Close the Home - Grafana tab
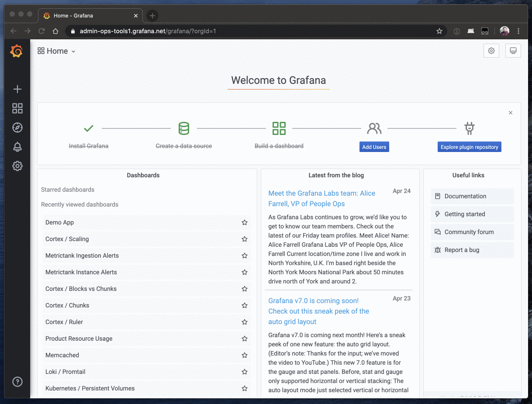Screen dimensions: 532x404 click(136, 16)
